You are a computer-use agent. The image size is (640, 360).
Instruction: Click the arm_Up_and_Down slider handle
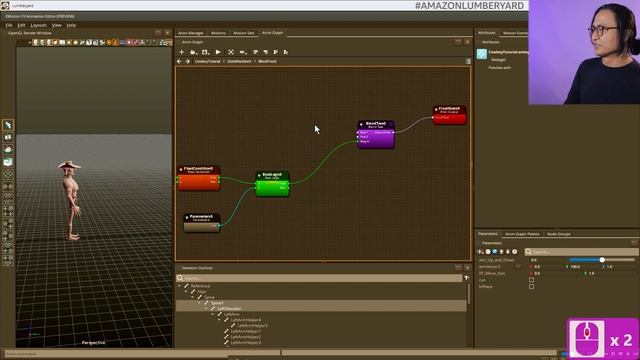click(x=602, y=260)
